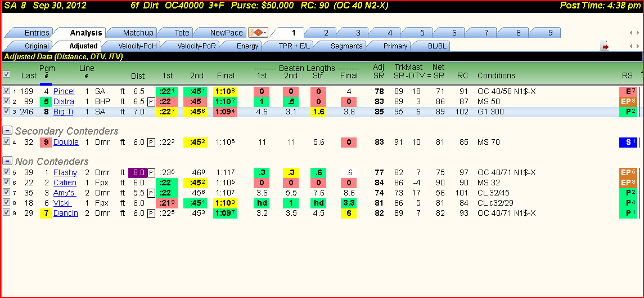Click the E running style badge for Pincel
644x298 pixels.
[x=628, y=91]
